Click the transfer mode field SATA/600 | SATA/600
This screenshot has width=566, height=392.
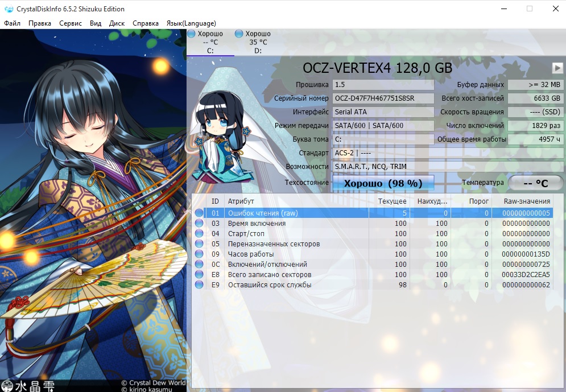click(383, 126)
